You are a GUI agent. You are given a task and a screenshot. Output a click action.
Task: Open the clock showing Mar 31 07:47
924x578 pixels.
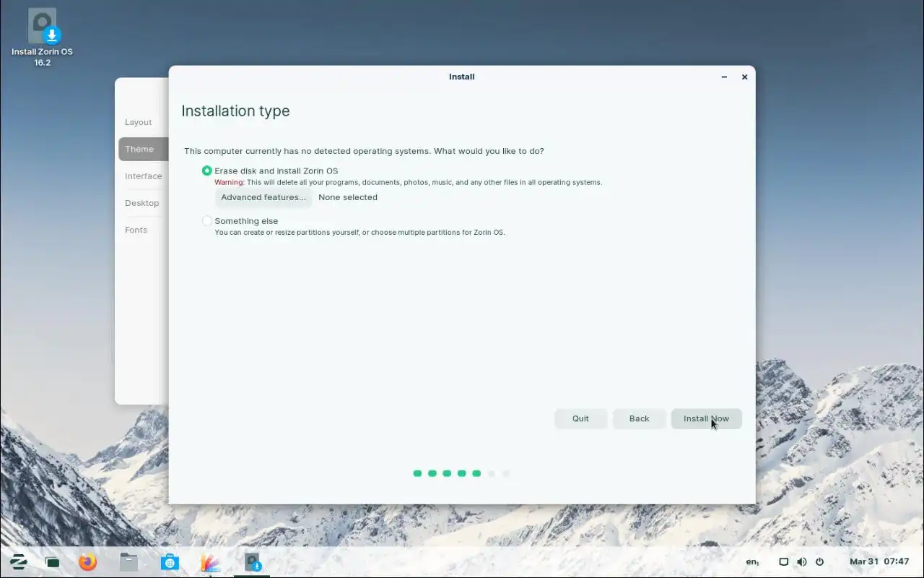coord(879,562)
